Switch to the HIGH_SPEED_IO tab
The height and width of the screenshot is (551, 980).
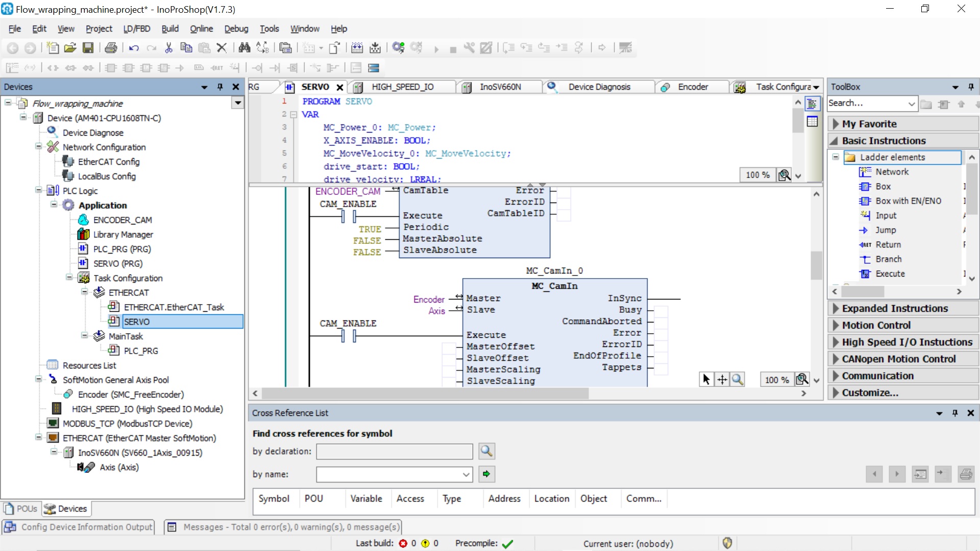pyautogui.click(x=402, y=87)
